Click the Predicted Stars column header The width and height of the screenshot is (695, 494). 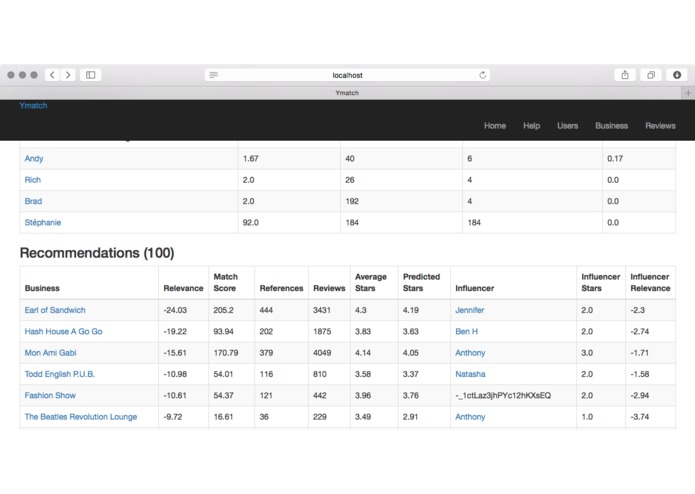click(422, 282)
